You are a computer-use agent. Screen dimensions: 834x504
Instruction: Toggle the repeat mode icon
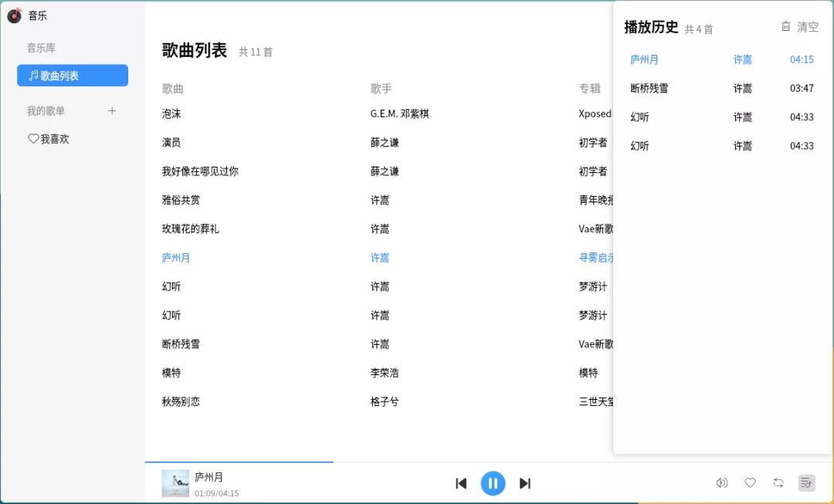(778, 482)
